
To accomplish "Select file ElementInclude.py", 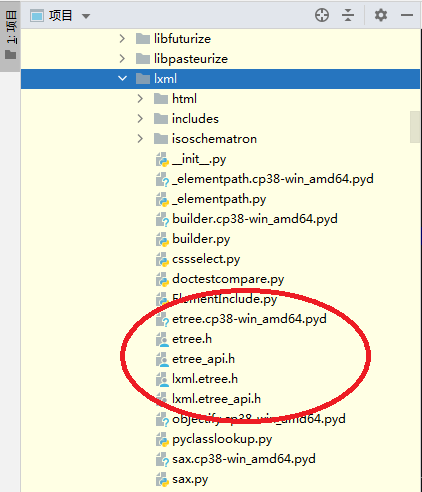I will click(x=224, y=299).
